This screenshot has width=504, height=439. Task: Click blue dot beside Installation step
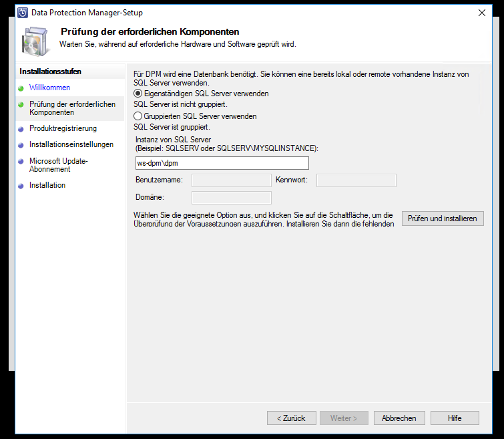(21, 186)
